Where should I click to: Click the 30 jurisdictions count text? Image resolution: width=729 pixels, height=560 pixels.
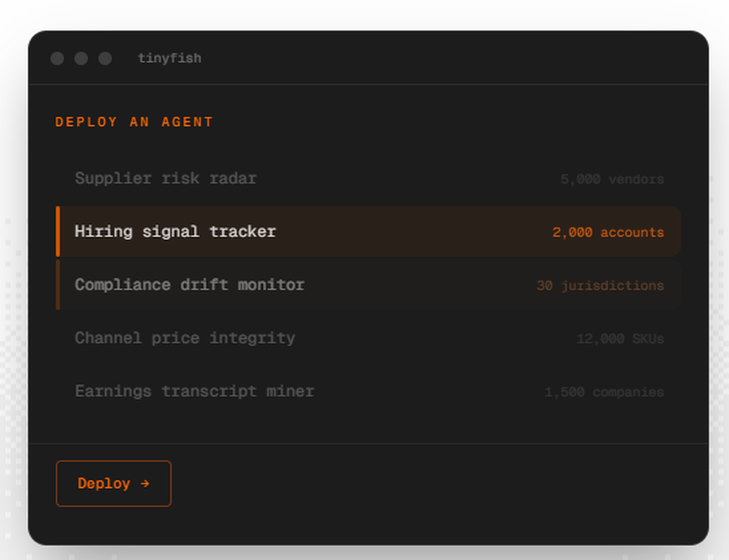[600, 285]
